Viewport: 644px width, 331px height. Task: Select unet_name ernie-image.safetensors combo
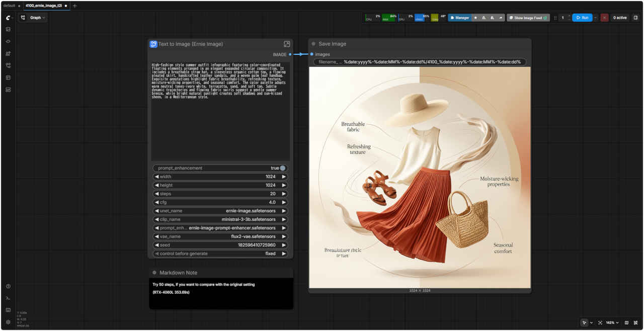(x=220, y=211)
